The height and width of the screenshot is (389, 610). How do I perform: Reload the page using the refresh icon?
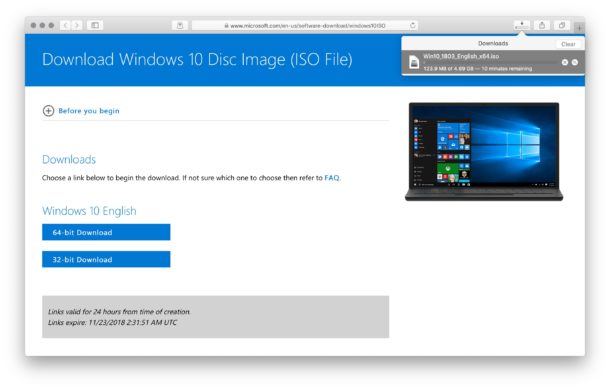click(x=413, y=26)
